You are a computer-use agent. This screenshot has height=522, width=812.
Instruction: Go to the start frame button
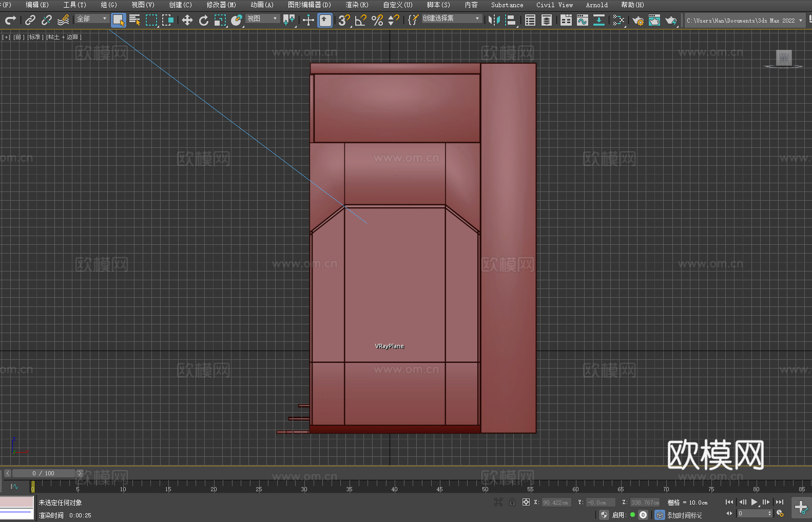click(x=729, y=502)
